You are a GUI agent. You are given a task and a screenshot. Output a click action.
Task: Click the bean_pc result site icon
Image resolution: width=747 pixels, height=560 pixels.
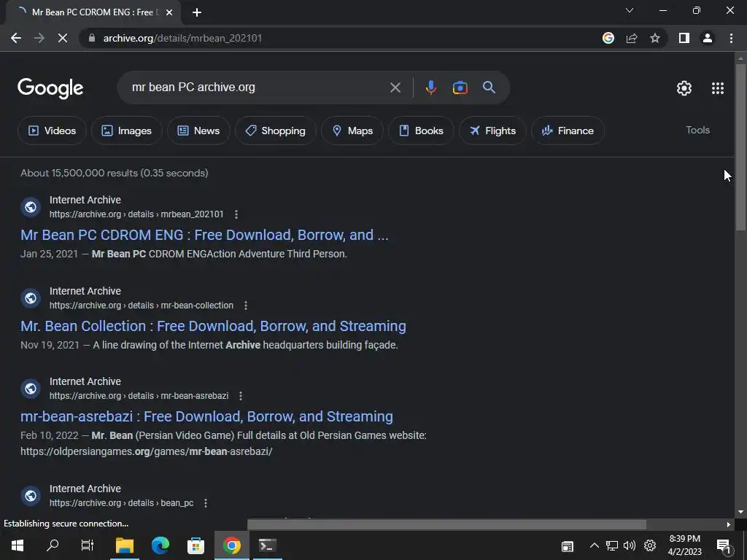pyautogui.click(x=31, y=496)
